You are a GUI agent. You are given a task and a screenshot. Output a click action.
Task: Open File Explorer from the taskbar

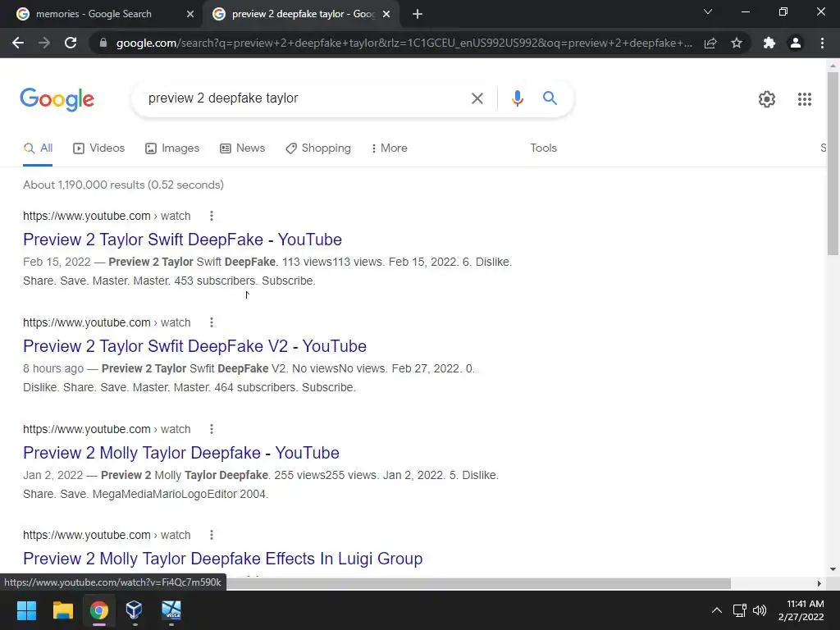(62, 610)
